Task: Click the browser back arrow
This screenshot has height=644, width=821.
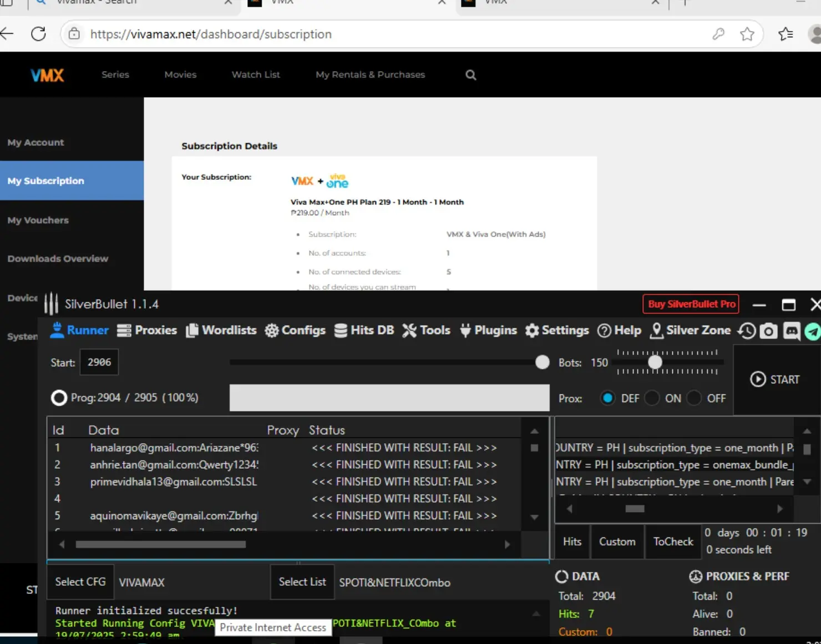Action: pos(7,34)
